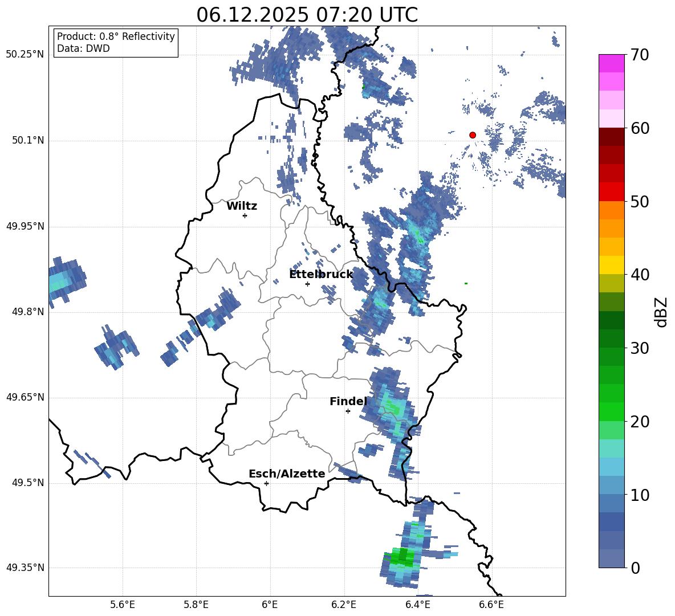Click the 'Data: DWD' text
The height and width of the screenshot is (616, 675).
point(83,48)
